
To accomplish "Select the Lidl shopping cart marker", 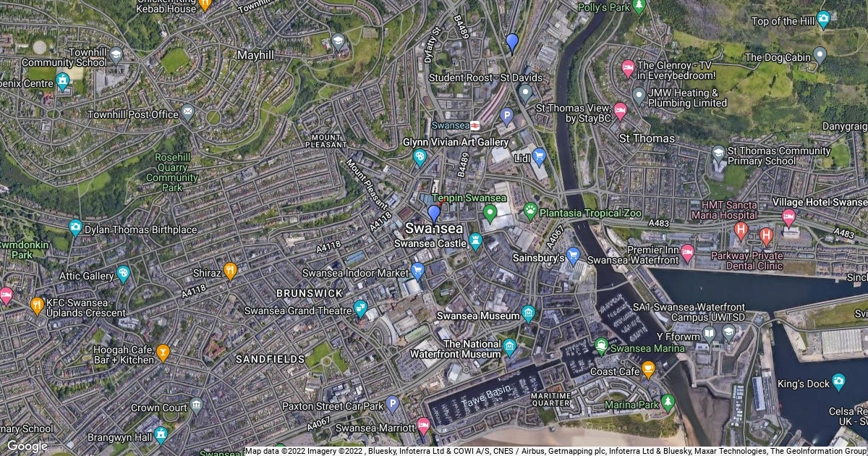I will [540, 156].
